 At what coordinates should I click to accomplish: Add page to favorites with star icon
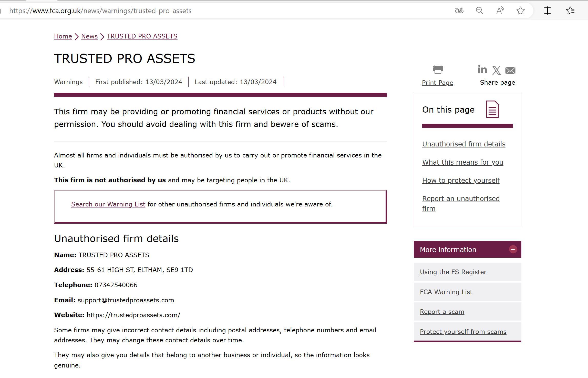coord(520,11)
